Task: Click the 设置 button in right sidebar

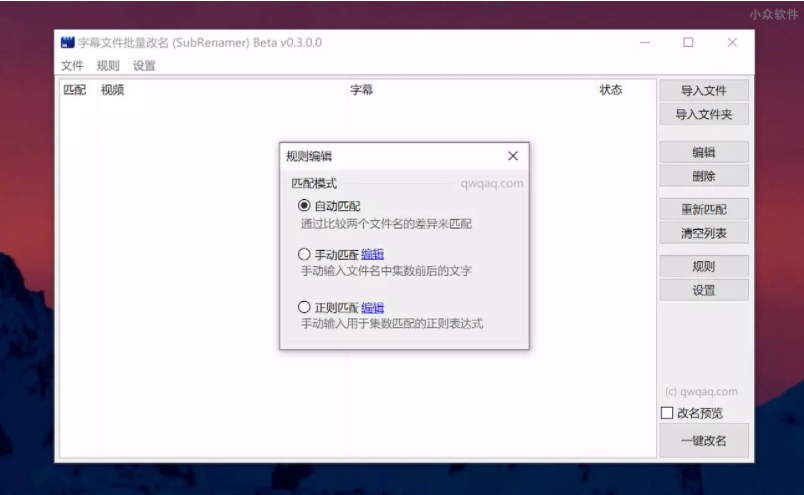Action: click(x=704, y=290)
